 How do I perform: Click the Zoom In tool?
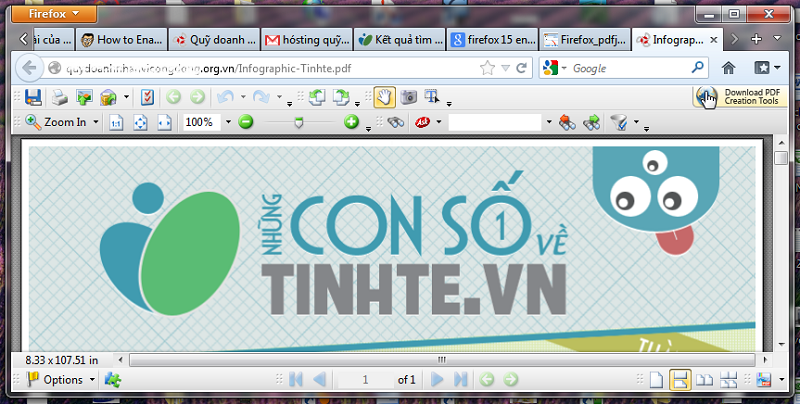click(56, 122)
